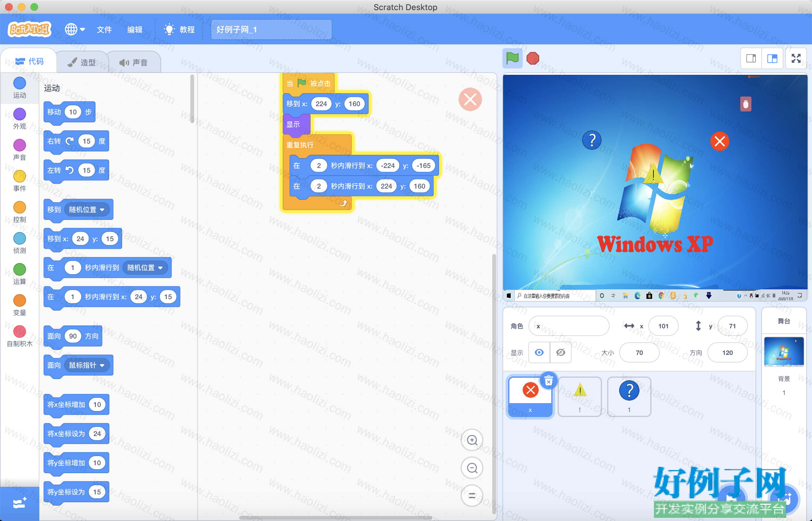
Task: Delete the x sprite with trash icon
Action: coord(548,381)
